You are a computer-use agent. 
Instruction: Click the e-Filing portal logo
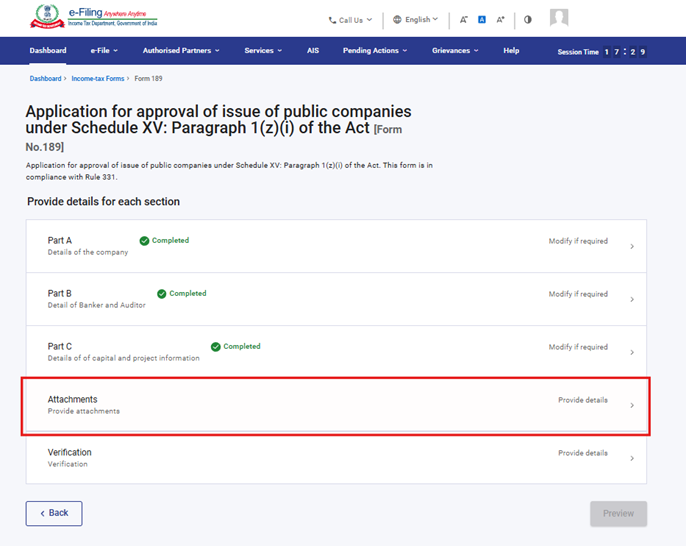pyautogui.click(x=97, y=18)
